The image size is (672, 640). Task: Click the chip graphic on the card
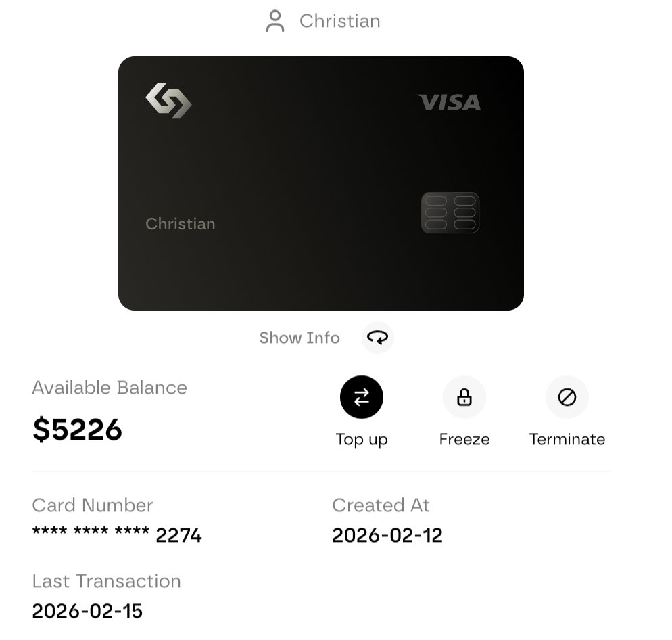450,213
